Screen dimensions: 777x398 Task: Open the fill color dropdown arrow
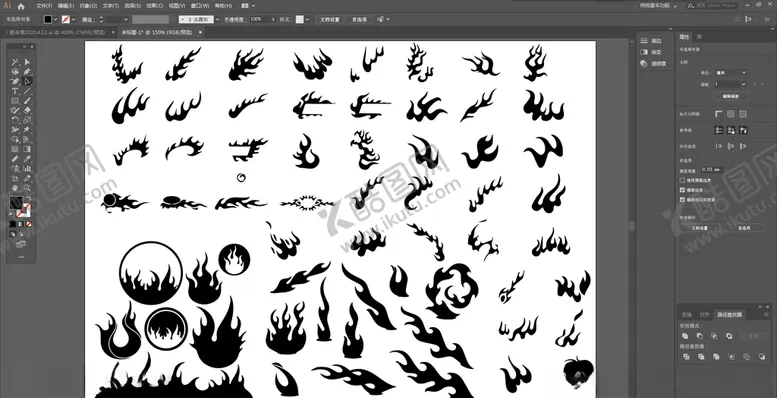[56, 19]
